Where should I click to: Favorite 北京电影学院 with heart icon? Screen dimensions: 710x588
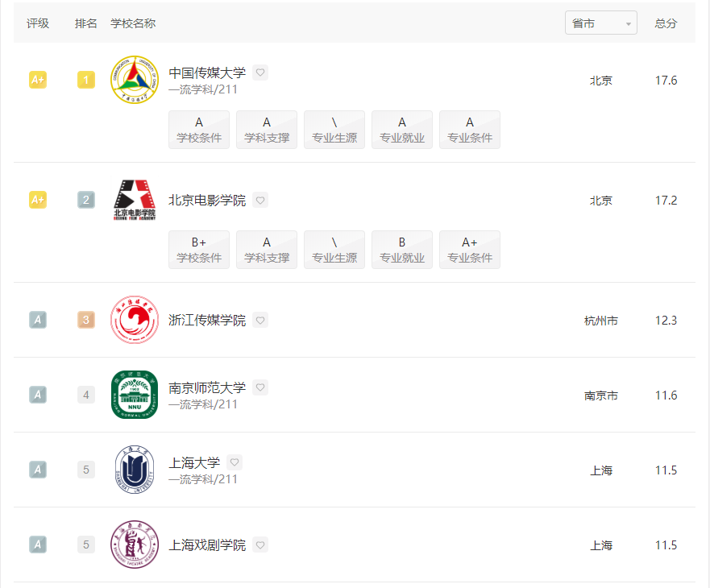pyautogui.click(x=260, y=200)
